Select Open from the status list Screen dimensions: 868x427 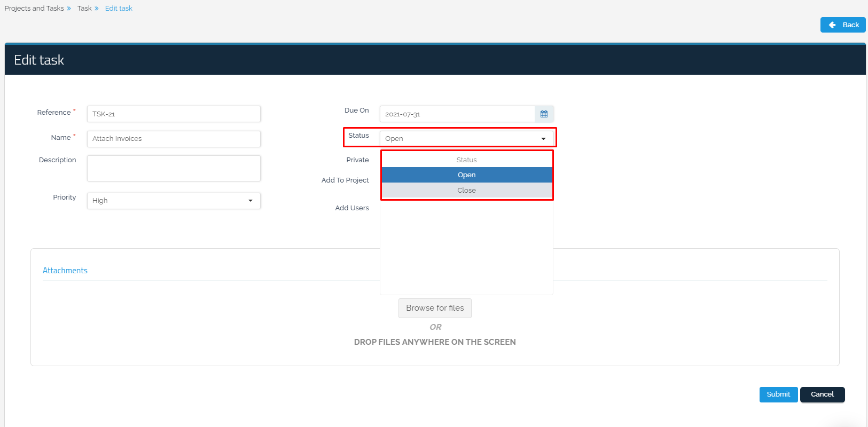[x=466, y=175]
